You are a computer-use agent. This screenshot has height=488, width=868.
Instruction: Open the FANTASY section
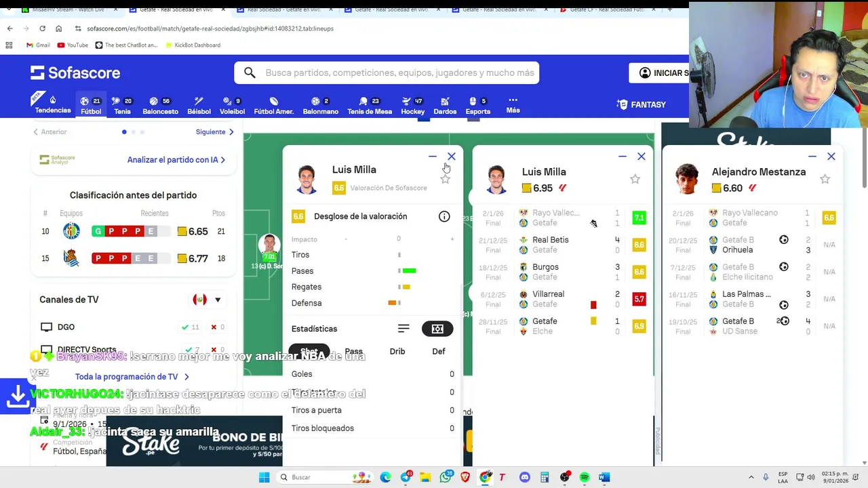click(x=641, y=104)
